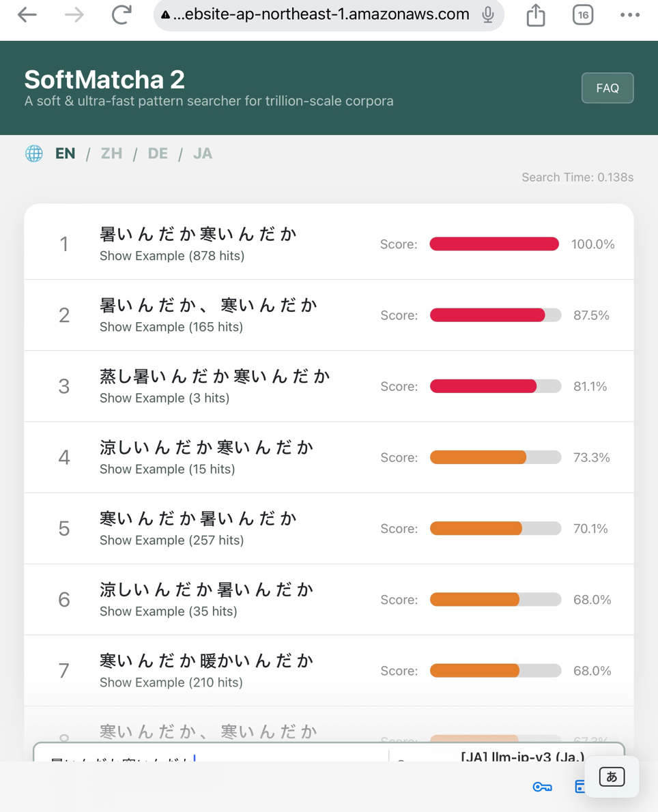This screenshot has height=812, width=658.
Task: Click the 100.0% red score bar
Action: pos(494,244)
